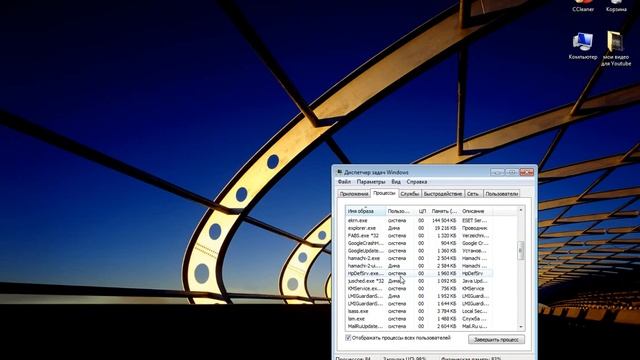Open the Параметры menu
Screen dimensions: 640x360
click(371, 182)
